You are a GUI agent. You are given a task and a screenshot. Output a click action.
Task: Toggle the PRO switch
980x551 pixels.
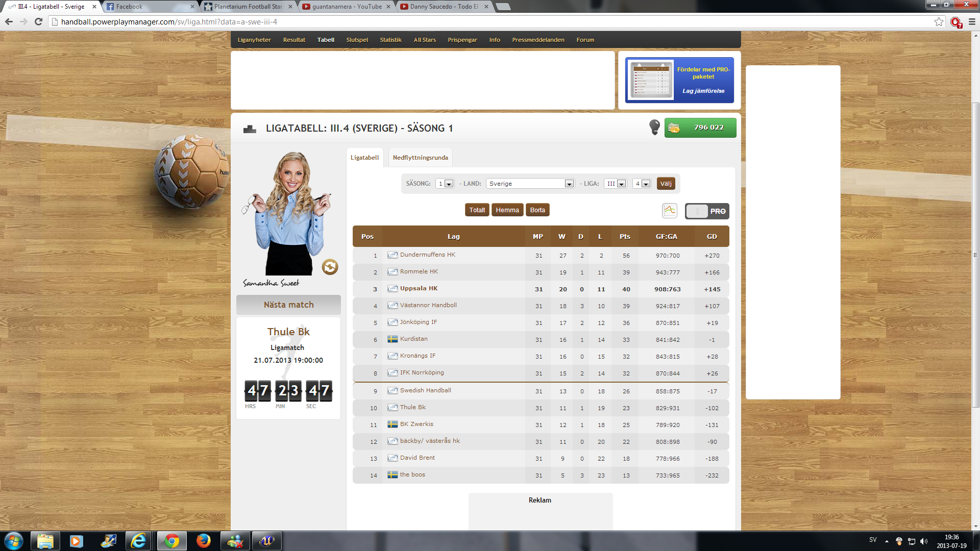[x=707, y=211]
